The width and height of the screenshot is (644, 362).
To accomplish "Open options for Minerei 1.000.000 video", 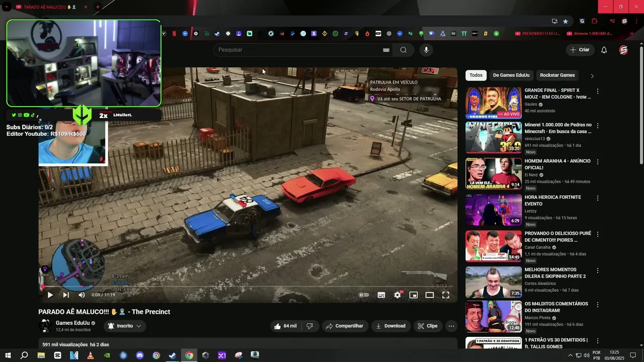I will pos(598,126).
